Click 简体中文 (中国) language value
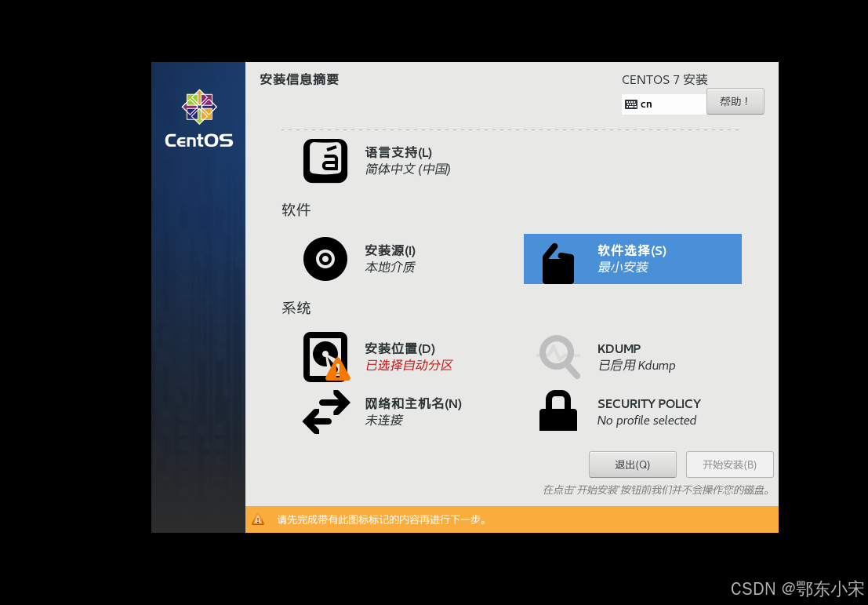Screen dimensions: 868x605 408,169
